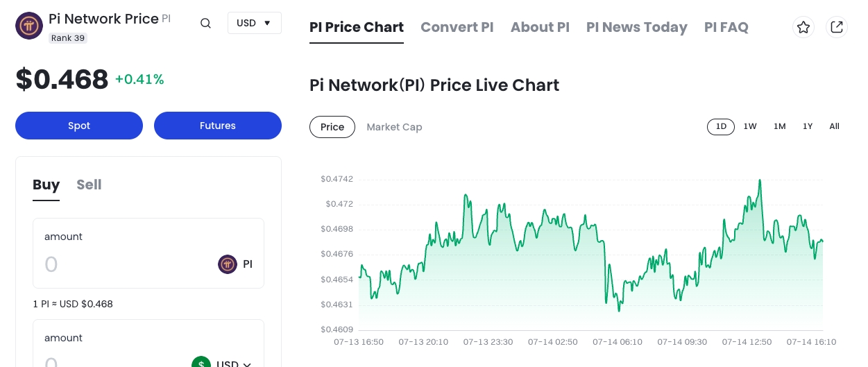This screenshot has width=868, height=367.
Task: Switch chart range to 1M
Action: (780, 126)
